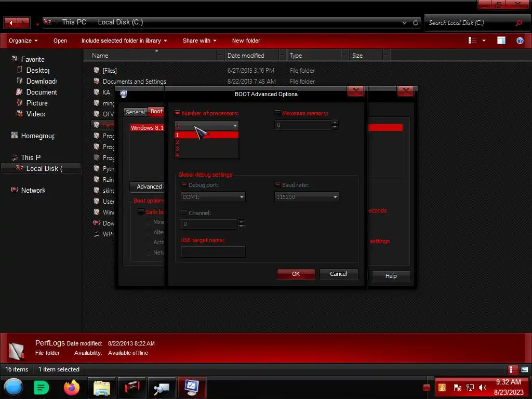Click New folder in Explorer toolbar
The height and width of the screenshot is (399, 532).
pos(246,41)
